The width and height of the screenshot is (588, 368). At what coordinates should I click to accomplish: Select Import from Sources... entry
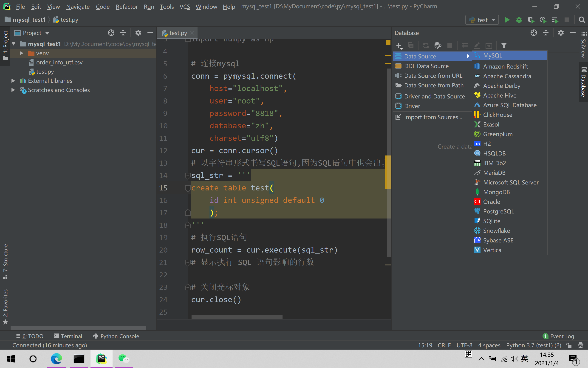coord(432,117)
